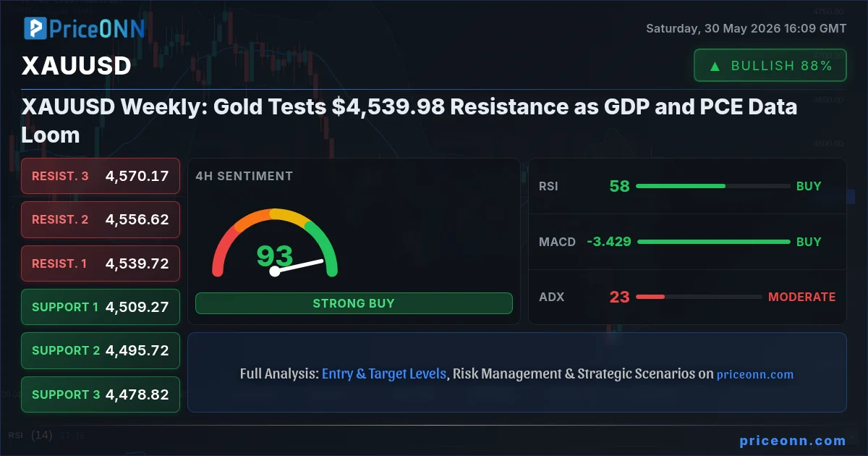Select the RESIST. 3 level 4,570.17
Screen dimensions: 868x456
tap(101, 176)
